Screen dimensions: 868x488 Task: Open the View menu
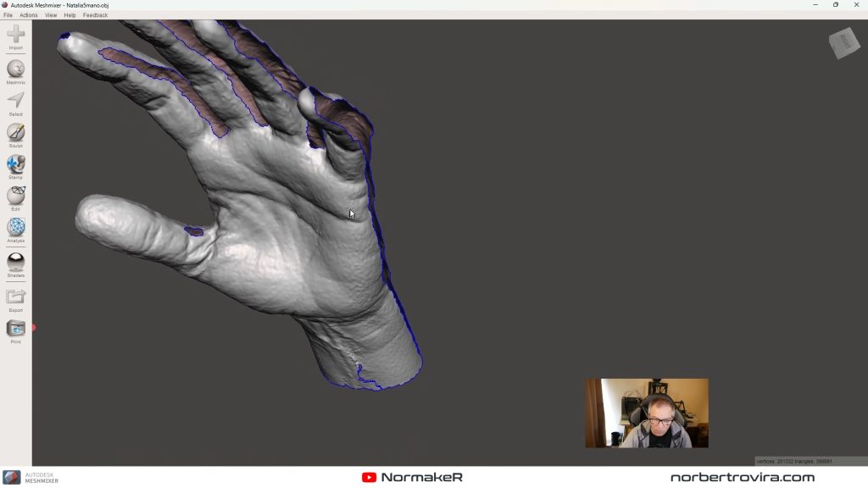51,15
